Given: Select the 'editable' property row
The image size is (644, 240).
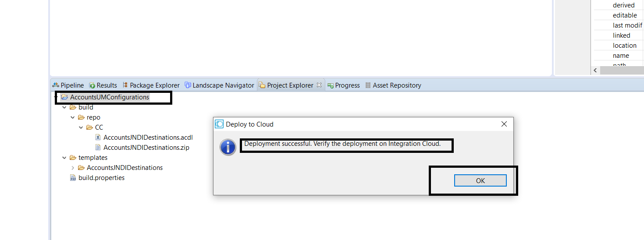Looking at the screenshot, I should coord(619,15).
